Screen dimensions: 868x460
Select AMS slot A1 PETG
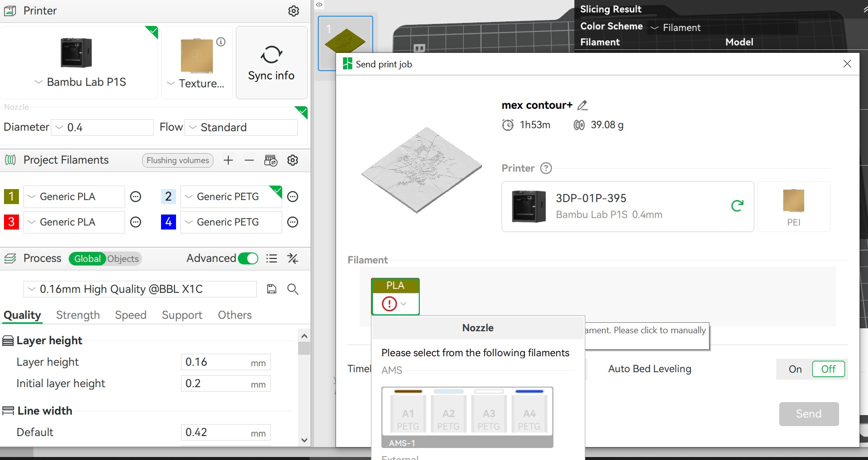click(x=408, y=414)
